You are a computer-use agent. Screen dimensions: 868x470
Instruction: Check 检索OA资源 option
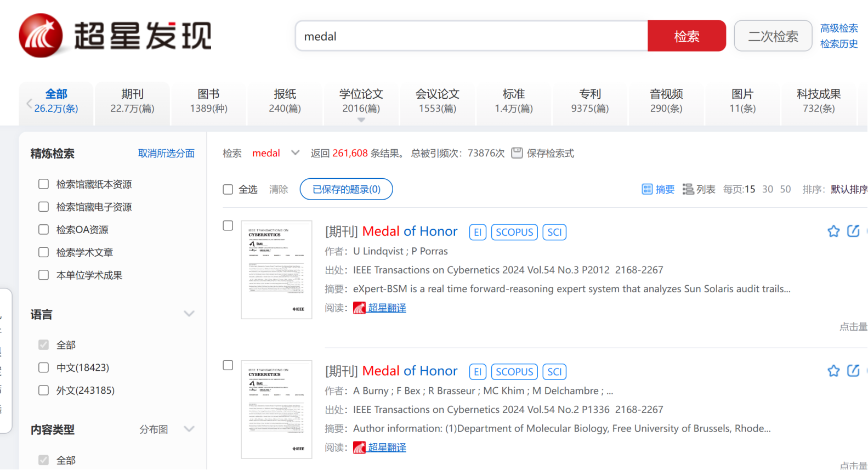[x=43, y=229]
